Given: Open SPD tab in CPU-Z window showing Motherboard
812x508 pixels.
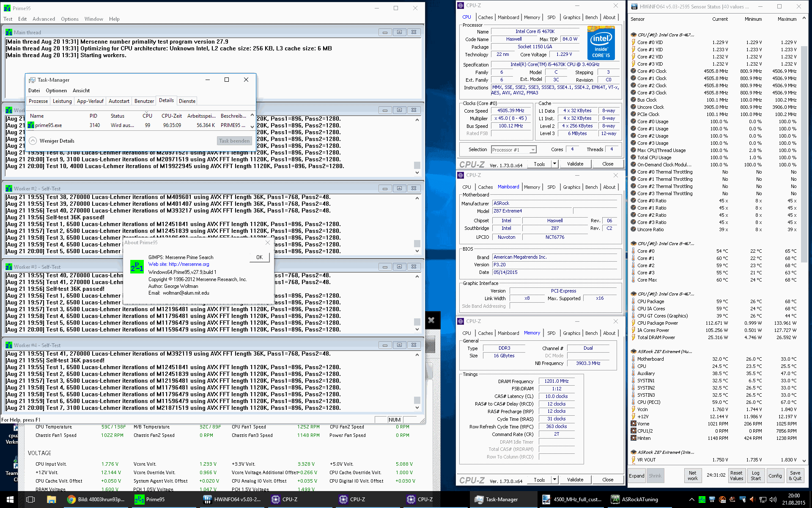Looking at the screenshot, I should coord(551,187).
